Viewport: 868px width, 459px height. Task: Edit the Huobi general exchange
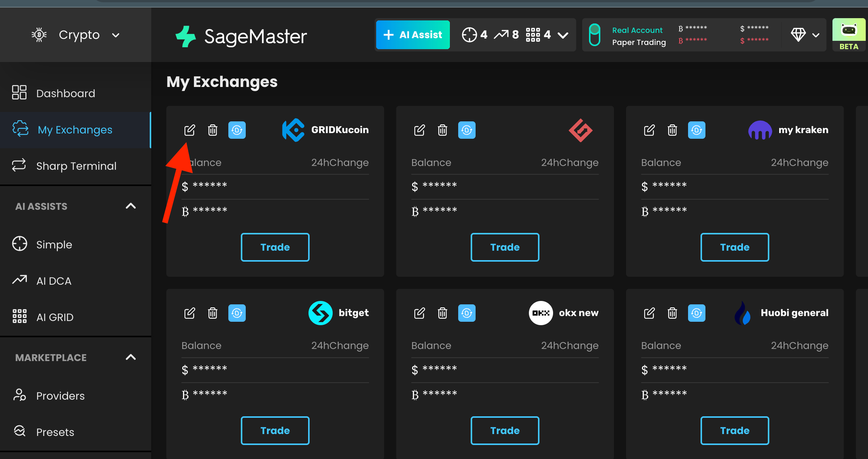pyautogui.click(x=649, y=313)
